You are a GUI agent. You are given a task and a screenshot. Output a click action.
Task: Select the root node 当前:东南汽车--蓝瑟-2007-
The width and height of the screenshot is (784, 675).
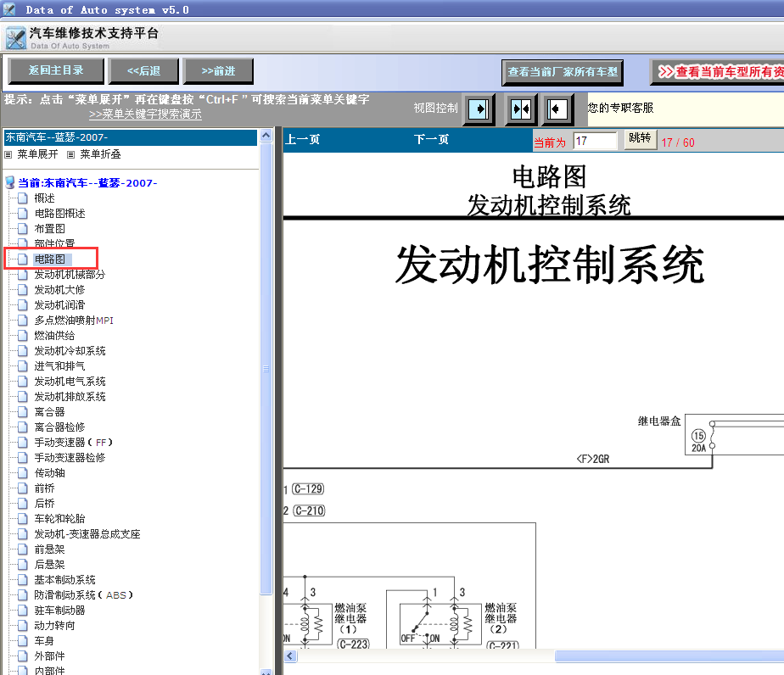click(87, 183)
